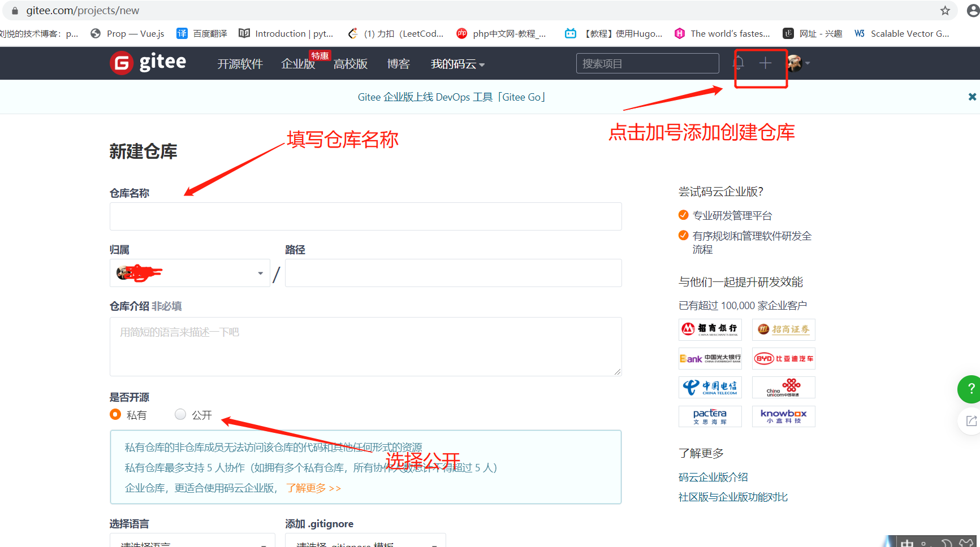Click the php中文网 bookmark icon
This screenshot has width=980, height=547.
462,33
